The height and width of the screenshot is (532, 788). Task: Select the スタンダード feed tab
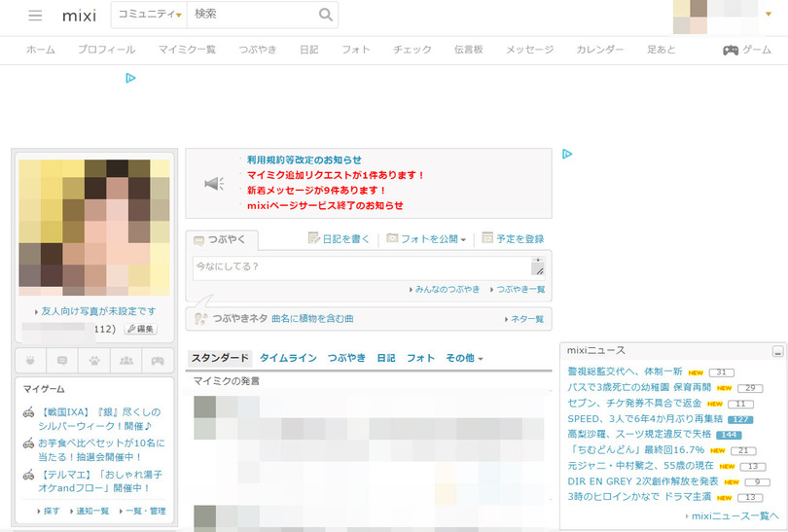220,358
